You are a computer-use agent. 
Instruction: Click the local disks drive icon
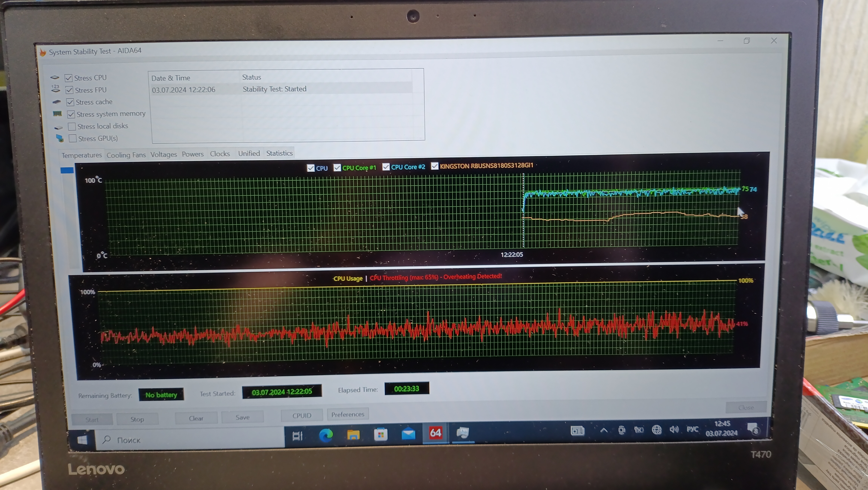click(59, 127)
